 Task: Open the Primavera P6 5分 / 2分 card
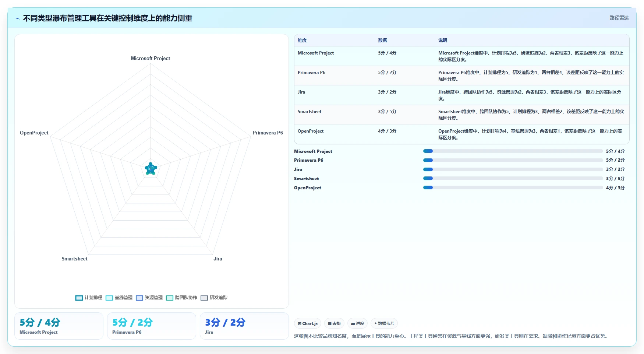(x=152, y=326)
